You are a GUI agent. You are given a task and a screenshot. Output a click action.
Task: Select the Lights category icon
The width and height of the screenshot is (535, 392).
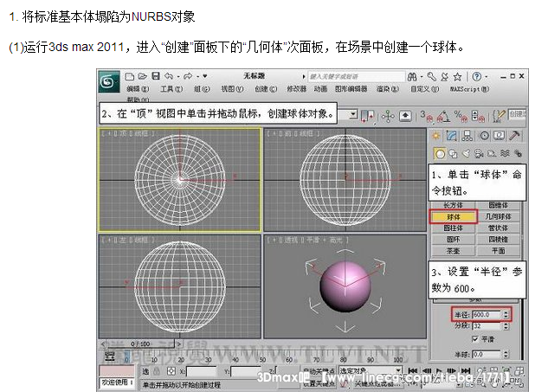point(466,154)
